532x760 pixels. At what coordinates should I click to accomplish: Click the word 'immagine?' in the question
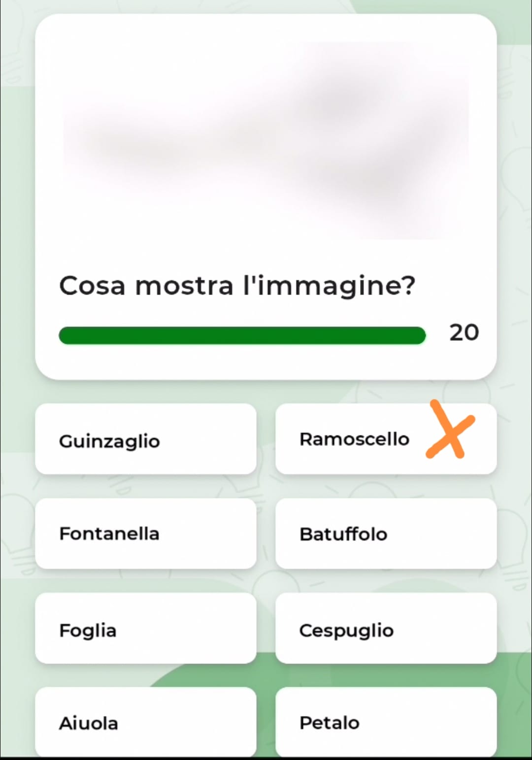pos(336,286)
